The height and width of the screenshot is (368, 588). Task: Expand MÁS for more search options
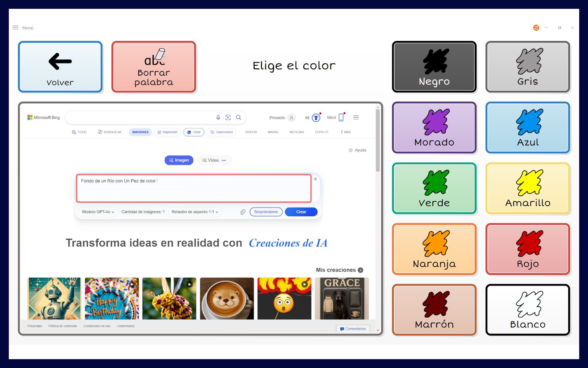[x=346, y=132]
